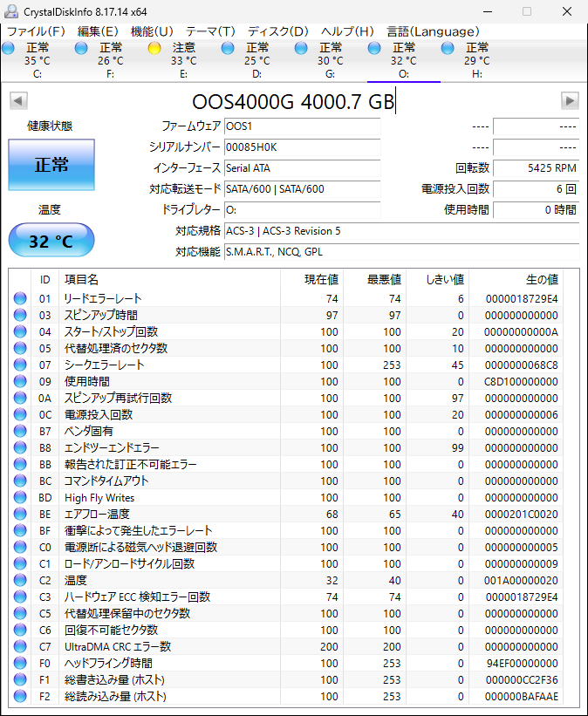Click status icon for リードエラーレート row

20,298
